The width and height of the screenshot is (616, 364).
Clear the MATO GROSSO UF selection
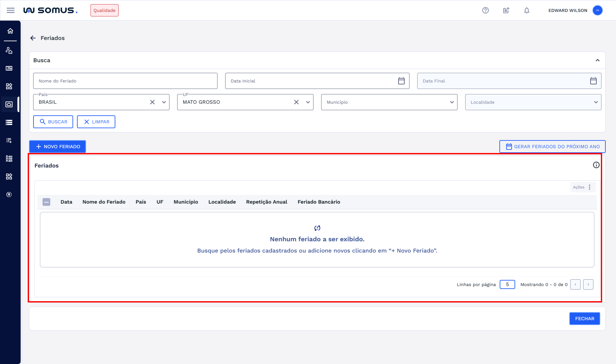(296, 102)
